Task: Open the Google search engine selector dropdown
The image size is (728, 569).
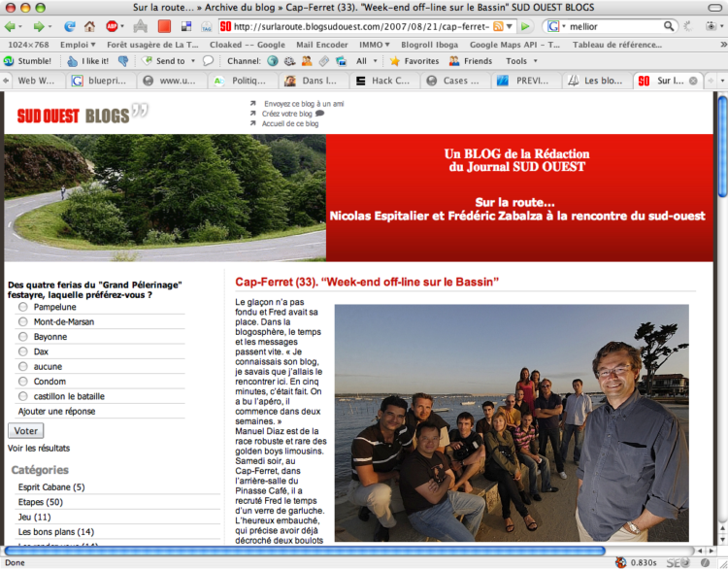Action: (564, 26)
